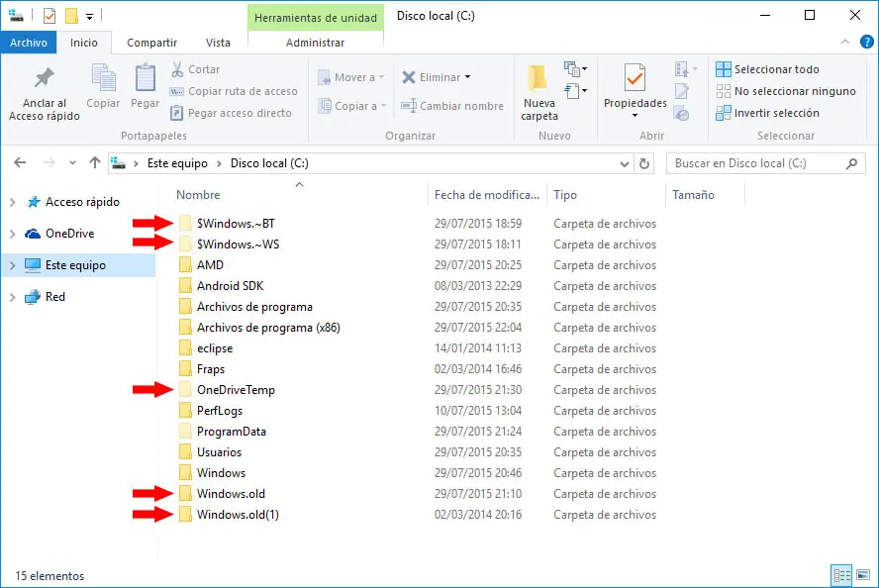Viewport: 879px width, 588px height.
Task: Click the Historial icon in the Abrir group
Action: coord(682,114)
